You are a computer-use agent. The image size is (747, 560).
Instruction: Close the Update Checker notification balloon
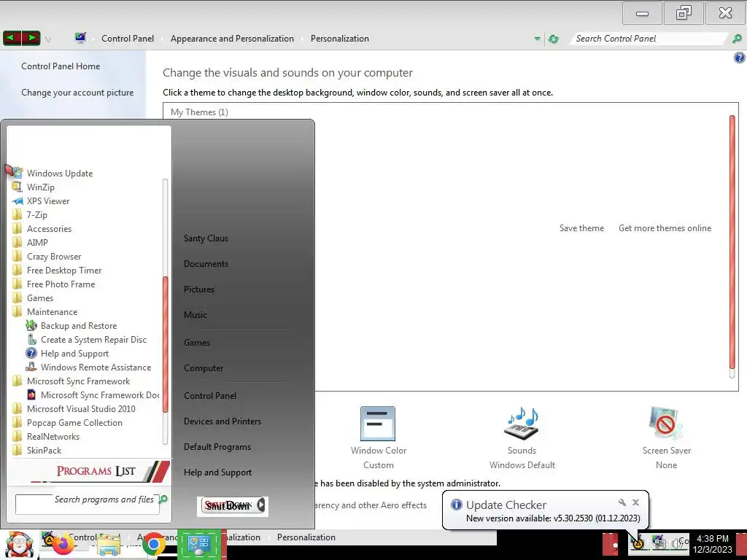click(635, 502)
